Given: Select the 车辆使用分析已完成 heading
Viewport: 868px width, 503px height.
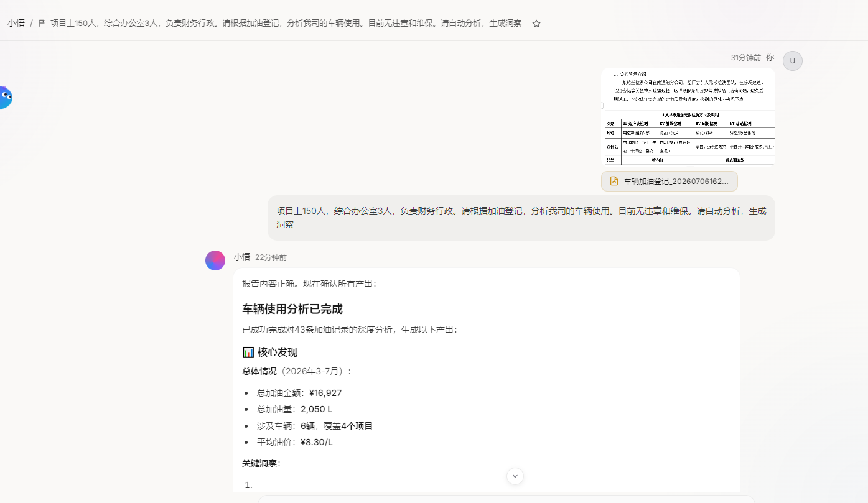Looking at the screenshot, I should [292, 309].
